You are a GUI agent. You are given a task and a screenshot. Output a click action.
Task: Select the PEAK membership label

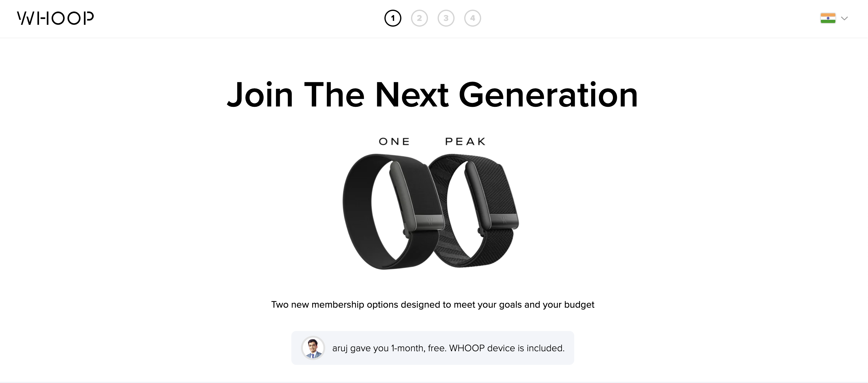[x=465, y=142]
